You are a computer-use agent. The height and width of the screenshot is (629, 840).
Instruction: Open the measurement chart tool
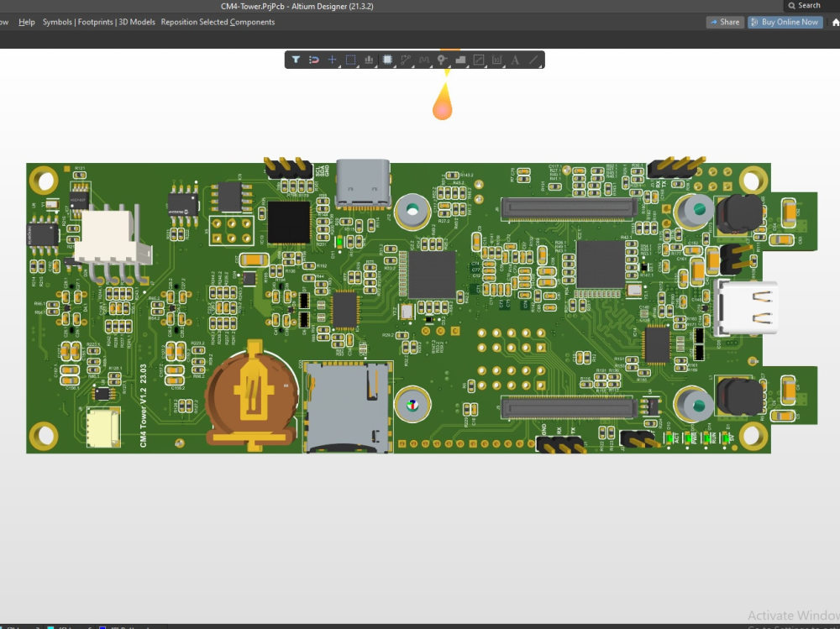pos(496,60)
